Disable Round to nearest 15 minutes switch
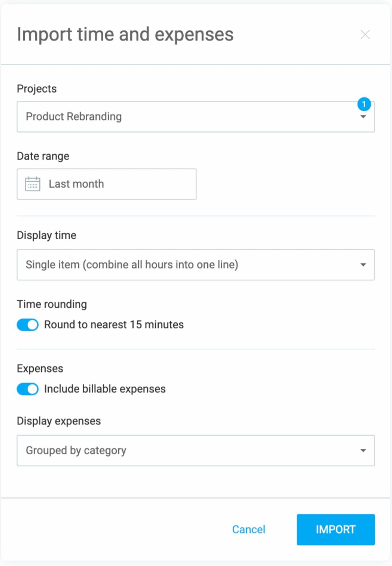392x566 pixels. [28, 325]
